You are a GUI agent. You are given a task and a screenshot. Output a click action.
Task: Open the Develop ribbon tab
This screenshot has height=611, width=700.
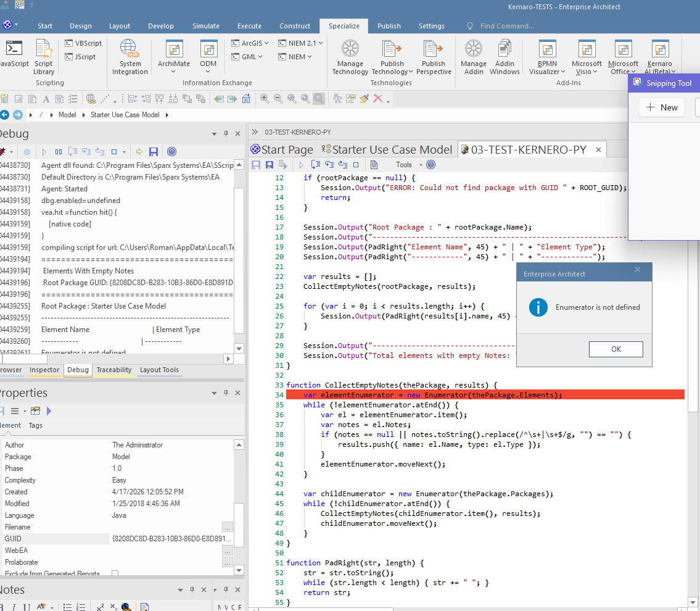point(161,26)
